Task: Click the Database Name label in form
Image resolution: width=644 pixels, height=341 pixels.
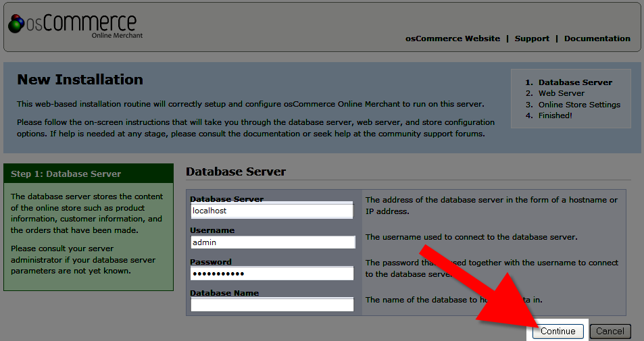Action: tap(224, 293)
